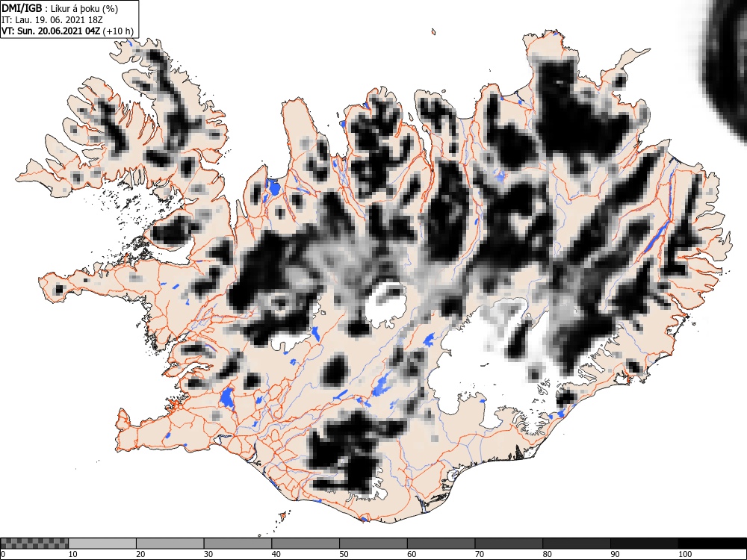Click the 'VT: Sun. 20.06.2021 04Z' line

tap(51, 32)
